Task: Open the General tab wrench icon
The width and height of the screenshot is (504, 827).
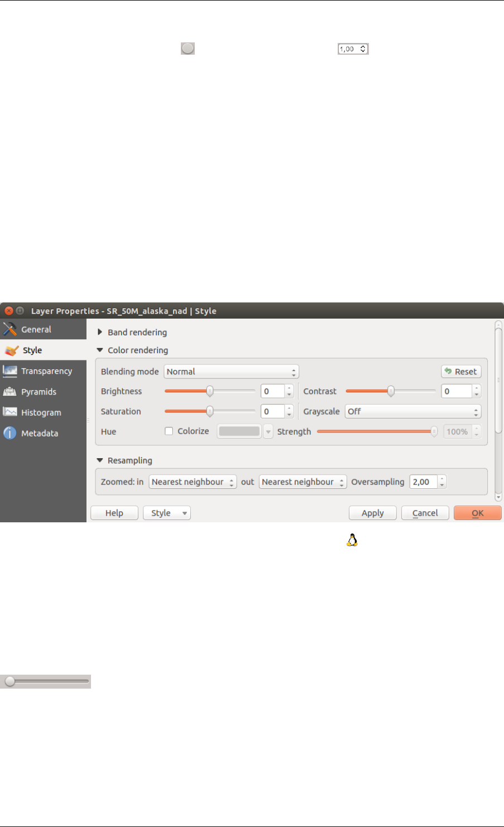Action: 10,329
